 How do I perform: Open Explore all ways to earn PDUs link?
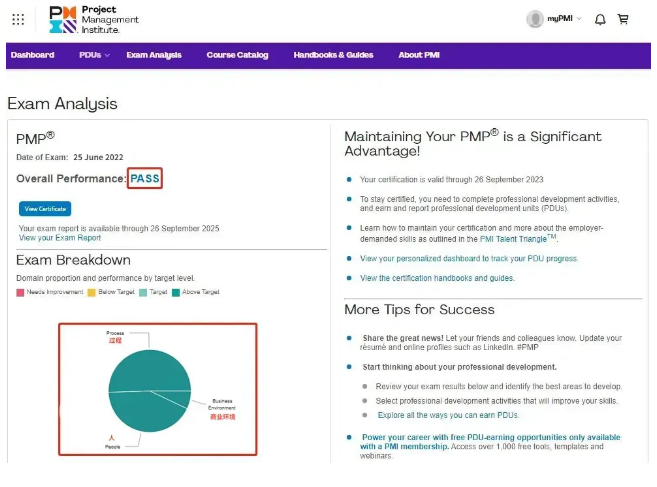448,415
